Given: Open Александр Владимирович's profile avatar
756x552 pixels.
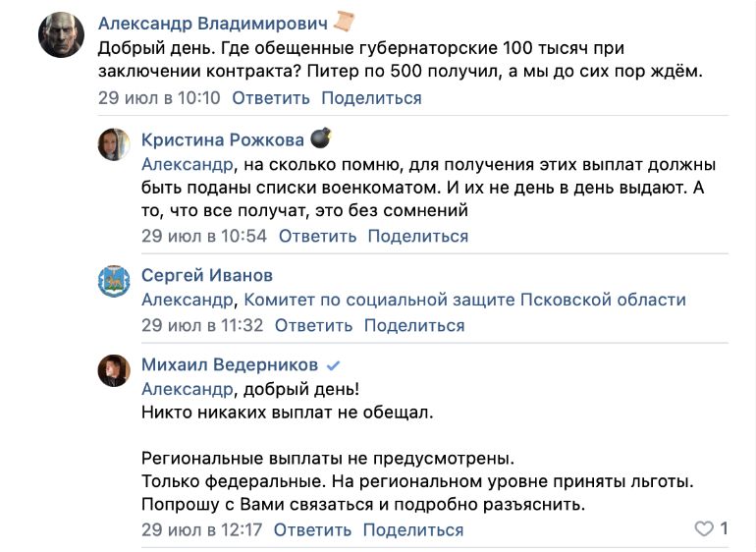Looking at the screenshot, I should (59, 37).
